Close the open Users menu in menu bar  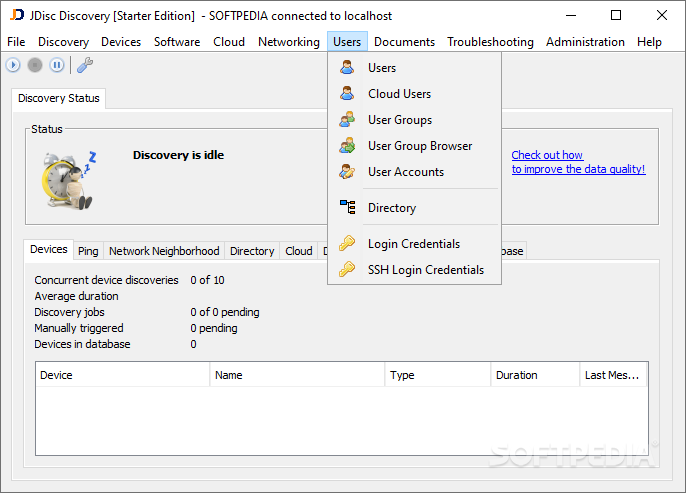tap(347, 42)
